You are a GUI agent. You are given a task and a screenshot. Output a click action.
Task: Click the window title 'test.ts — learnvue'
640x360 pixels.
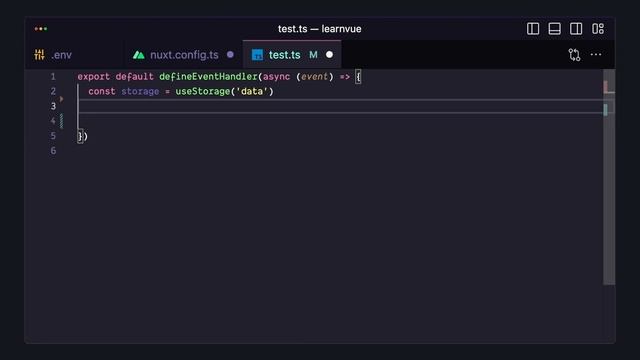coord(320,29)
